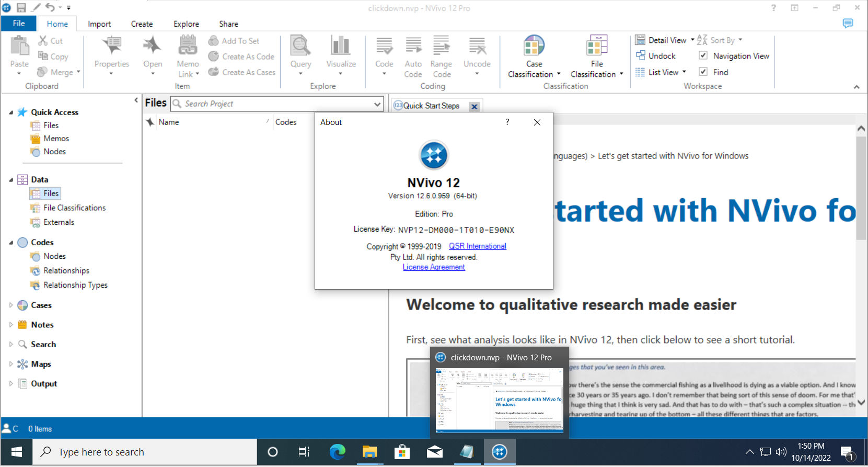Open the Search Project dropdown arrow
The height and width of the screenshot is (467, 868).
coord(377,104)
